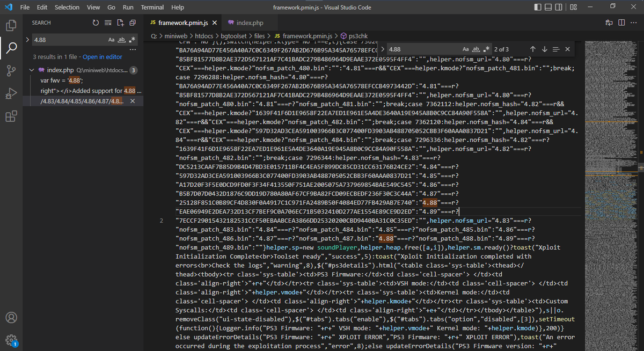Screen dimensions: 644x351
Task: Open a new search editor
Action: 120,23
